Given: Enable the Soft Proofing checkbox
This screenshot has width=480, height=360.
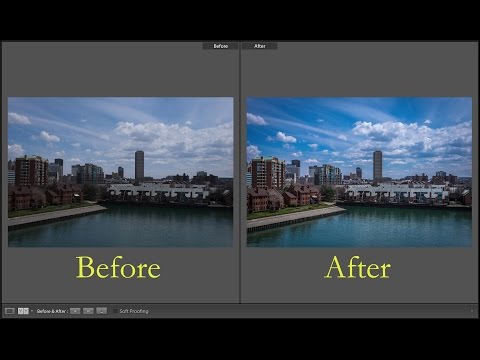Looking at the screenshot, I should (x=115, y=311).
